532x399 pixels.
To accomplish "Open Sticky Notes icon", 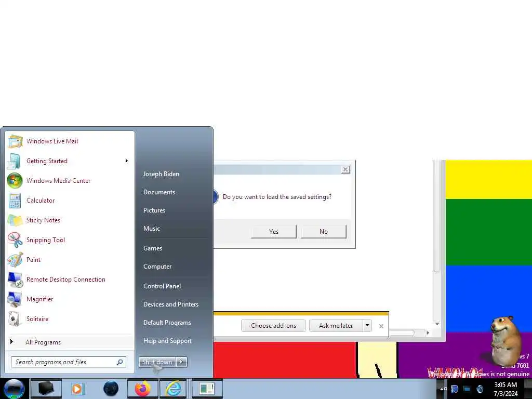I will pos(15,220).
